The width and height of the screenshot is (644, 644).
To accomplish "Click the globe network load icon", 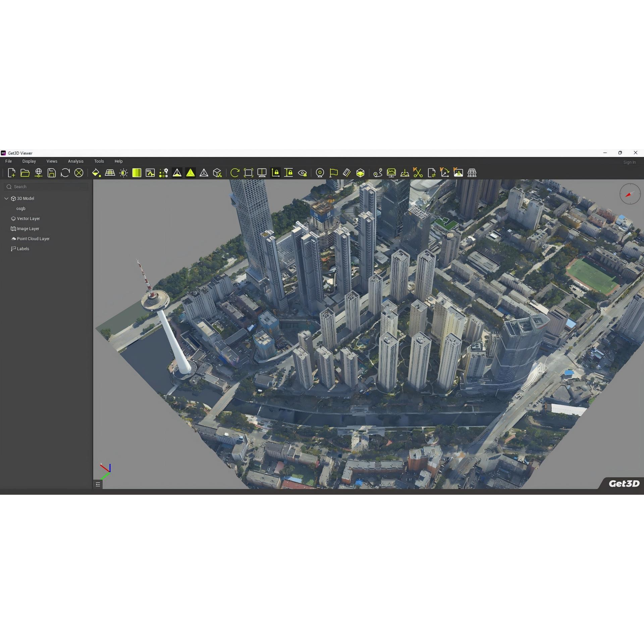I will tap(39, 173).
